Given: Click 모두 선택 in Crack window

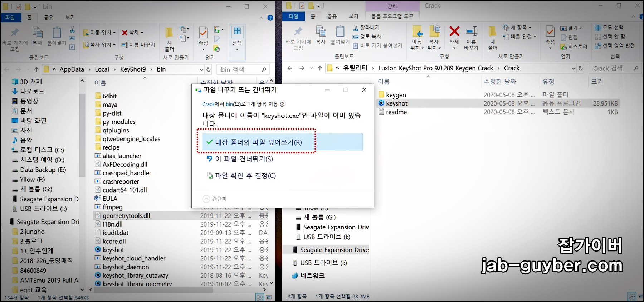Looking at the screenshot, I should pyautogui.click(x=609, y=28).
